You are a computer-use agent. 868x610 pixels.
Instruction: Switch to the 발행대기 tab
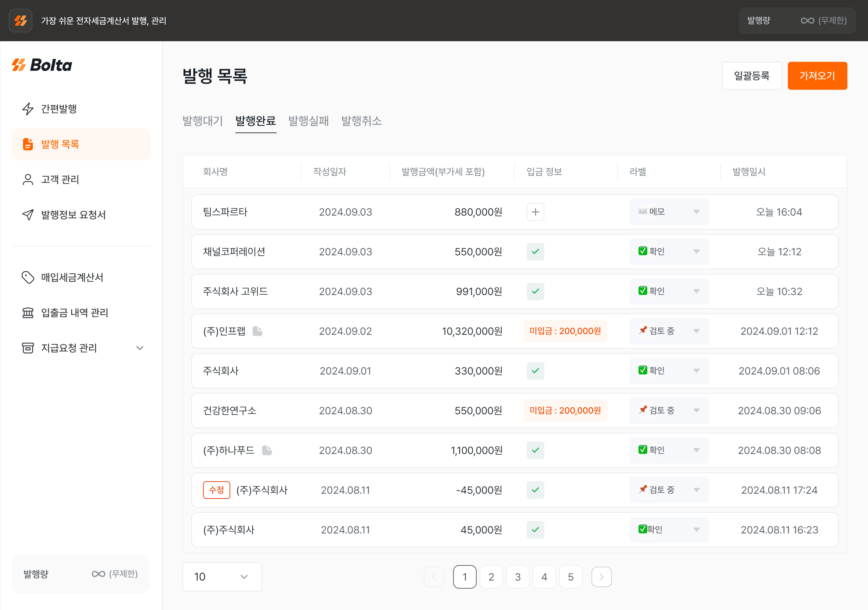click(203, 121)
